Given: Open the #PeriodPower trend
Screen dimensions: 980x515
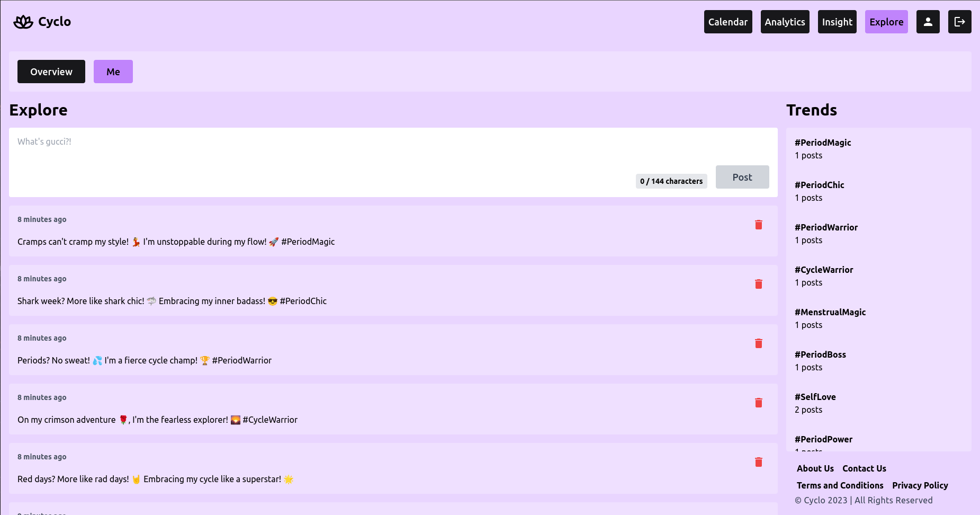Looking at the screenshot, I should (x=823, y=439).
